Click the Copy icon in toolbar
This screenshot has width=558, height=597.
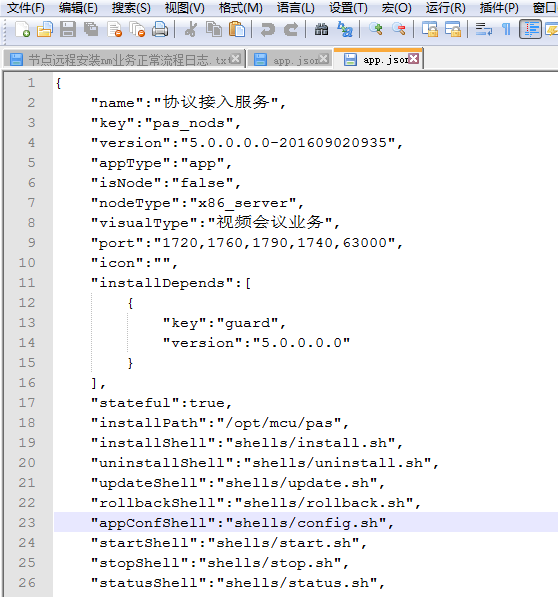pos(214,29)
